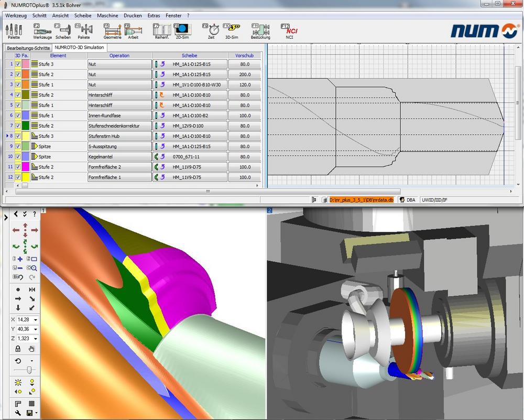Open the NCI (F12) icon
The image size is (524, 420).
click(x=289, y=31)
